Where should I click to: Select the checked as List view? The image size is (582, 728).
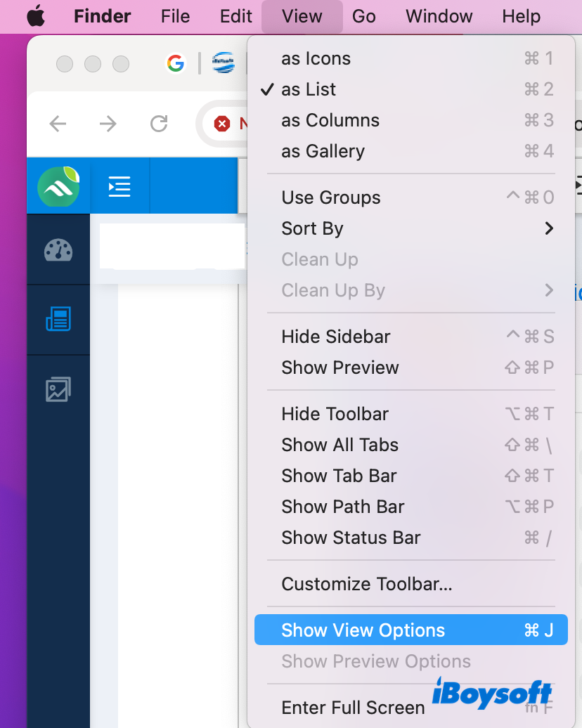[x=309, y=90]
